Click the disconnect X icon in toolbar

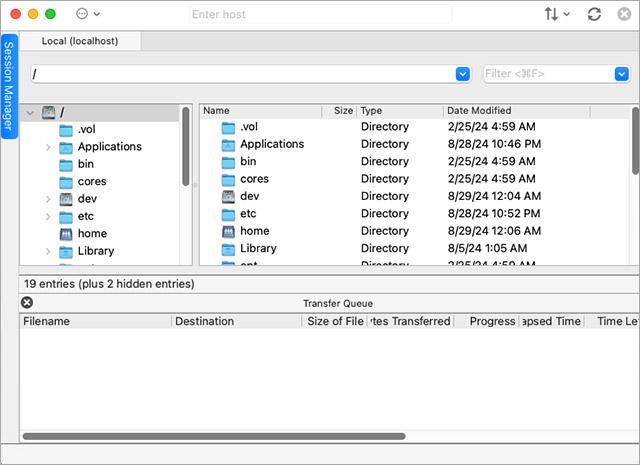[624, 15]
